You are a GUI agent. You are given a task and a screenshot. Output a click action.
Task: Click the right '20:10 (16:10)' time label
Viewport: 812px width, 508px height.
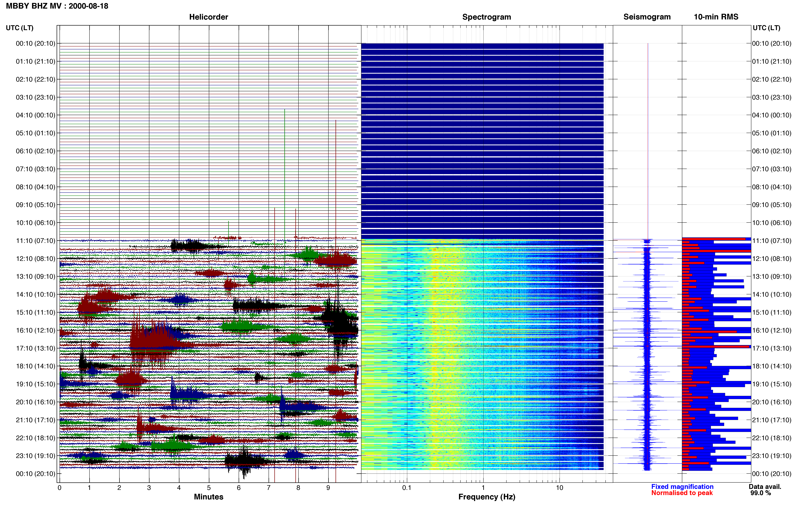[x=772, y=402]
